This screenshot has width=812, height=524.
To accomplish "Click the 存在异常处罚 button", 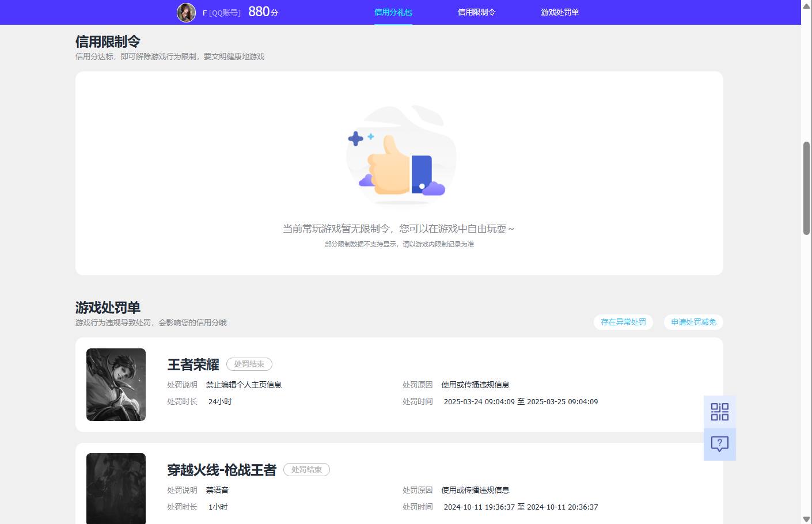I will 623,322.
